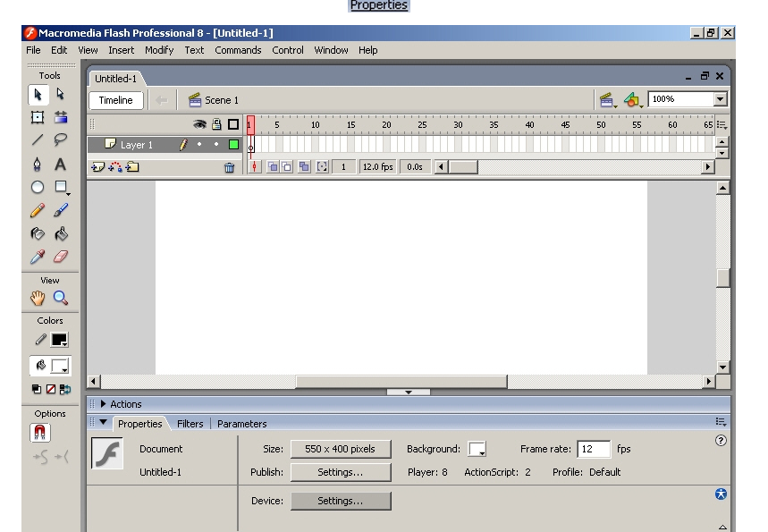Select the Pen tool
This screenshot has width=768, height=532.
(x=38, y=165)
